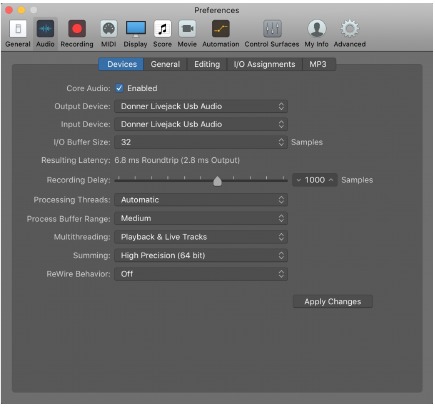
Task: Open the My Info profile icon
Action: pyautogui.click(x=316, y=29)
